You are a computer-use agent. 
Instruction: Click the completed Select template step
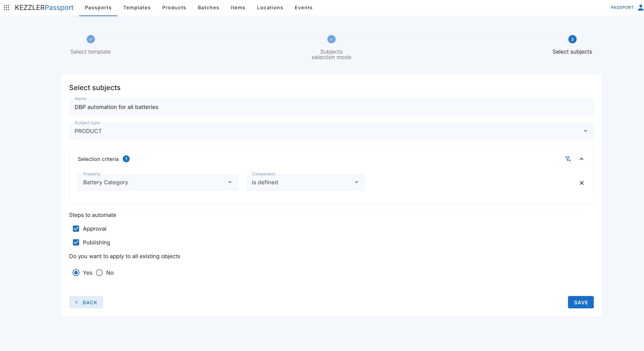(91, 39)
